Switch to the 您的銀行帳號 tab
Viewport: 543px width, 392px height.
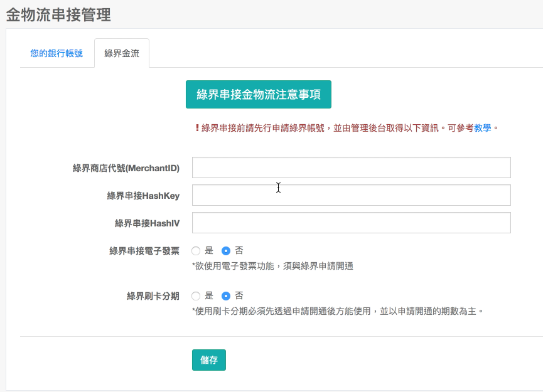point(56,53)
